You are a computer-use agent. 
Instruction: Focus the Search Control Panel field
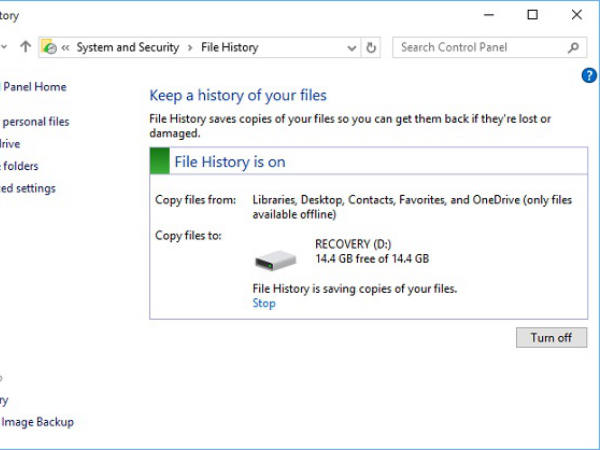click(x=480, y=47)
